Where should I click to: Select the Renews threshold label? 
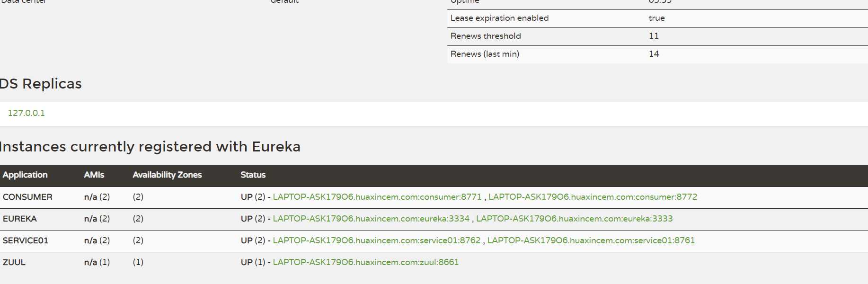coord(486,36)
